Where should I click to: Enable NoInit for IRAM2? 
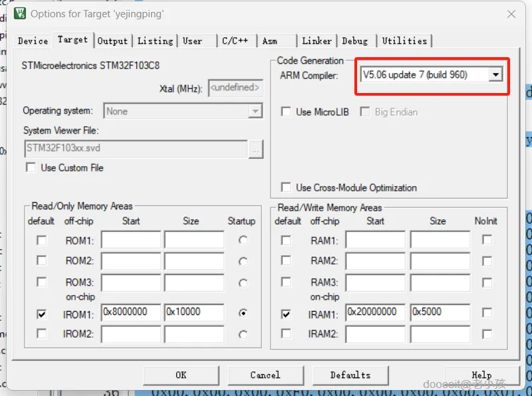[487, 334]
